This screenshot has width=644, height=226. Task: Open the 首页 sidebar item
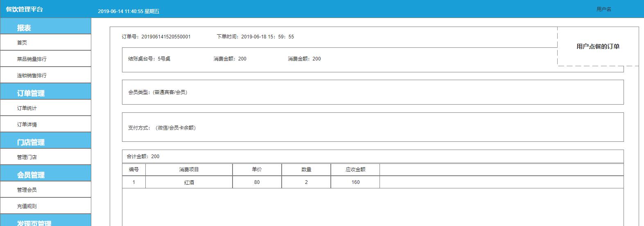(x=22, y=43)
